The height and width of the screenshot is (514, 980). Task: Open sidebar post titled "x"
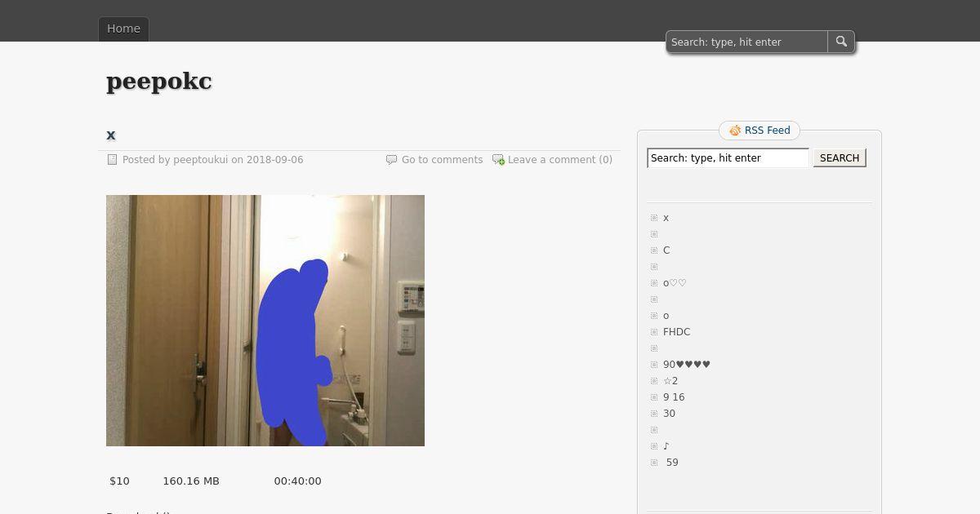click(666, 218)
